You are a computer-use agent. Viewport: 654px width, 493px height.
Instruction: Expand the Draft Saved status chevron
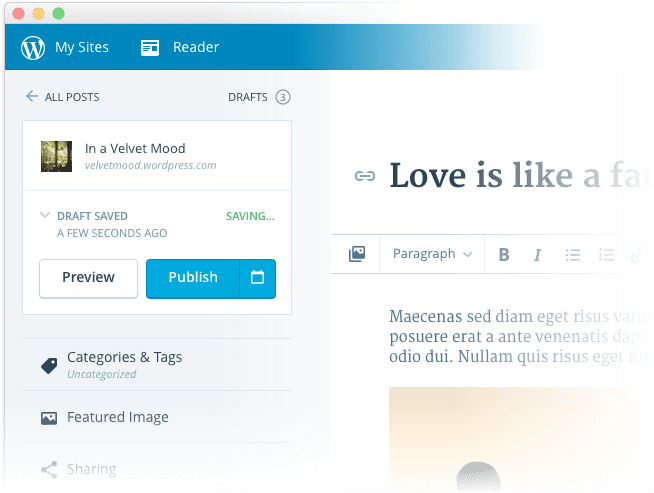(45, 215)
